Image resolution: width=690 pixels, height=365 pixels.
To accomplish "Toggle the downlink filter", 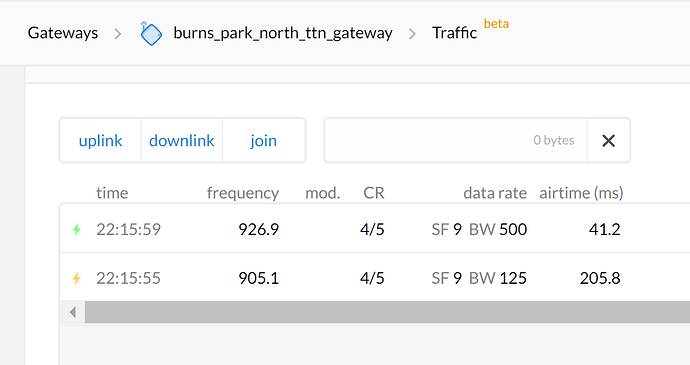I will coord(182,140).
